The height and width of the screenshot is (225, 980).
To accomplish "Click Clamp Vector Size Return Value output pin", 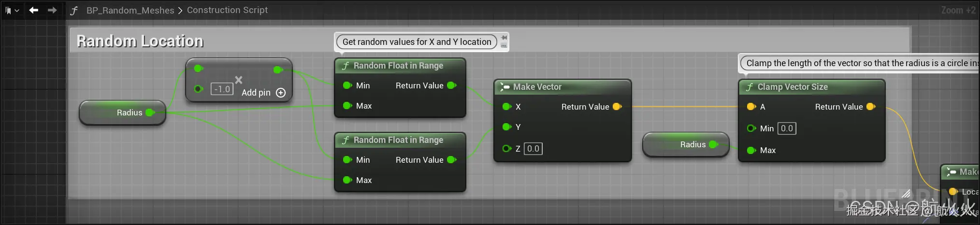I will (x=871, y=107).
